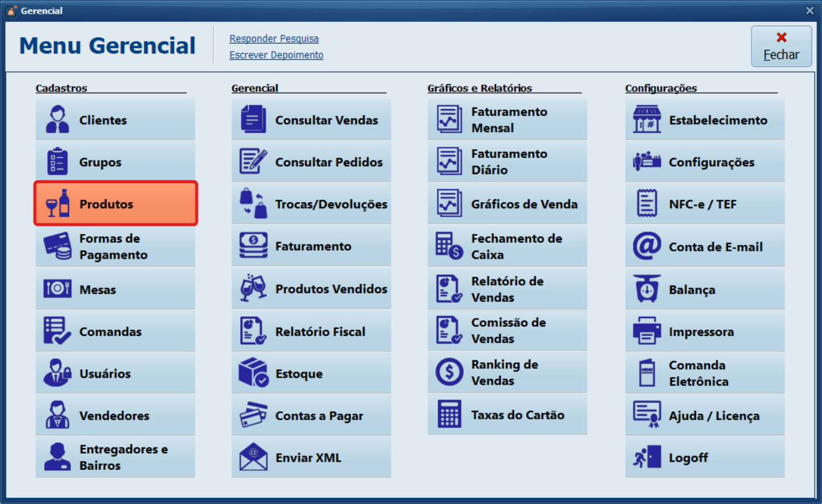The width and height of the screenshot is (822, 504).
Task: Click the Escrever Depoimento link
Action: (276, 55)
